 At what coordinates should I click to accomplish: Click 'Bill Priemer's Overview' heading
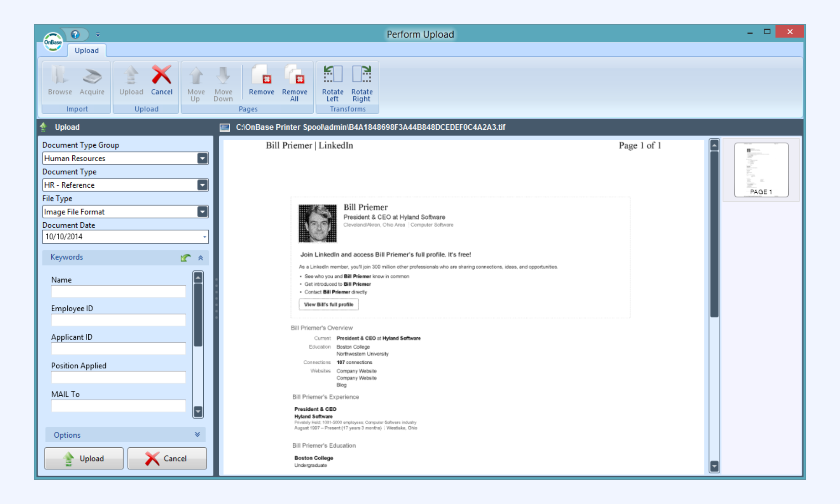(322, 328)
